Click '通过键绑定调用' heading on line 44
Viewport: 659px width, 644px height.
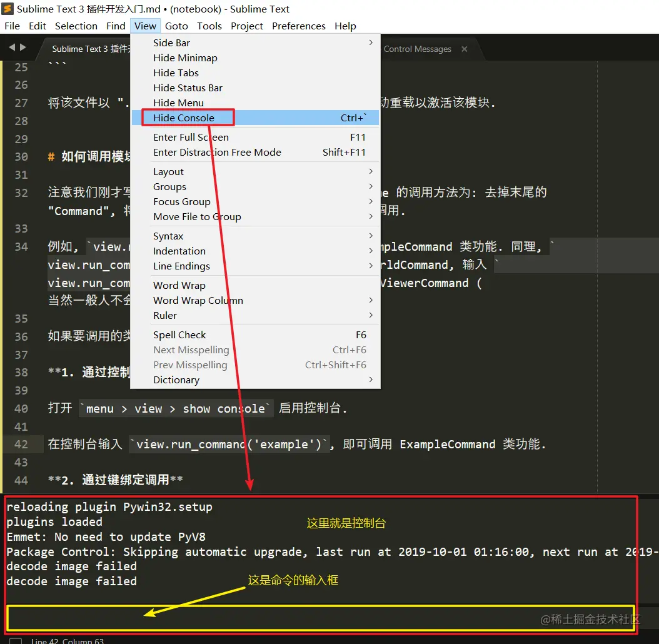[x=125, y=480]
